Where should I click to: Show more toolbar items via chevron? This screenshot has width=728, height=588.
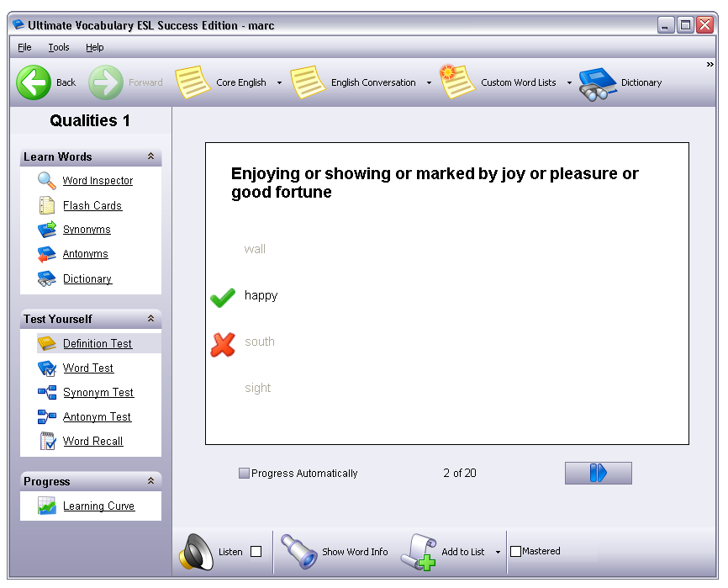pyautogui.click(x=710, y=64)
